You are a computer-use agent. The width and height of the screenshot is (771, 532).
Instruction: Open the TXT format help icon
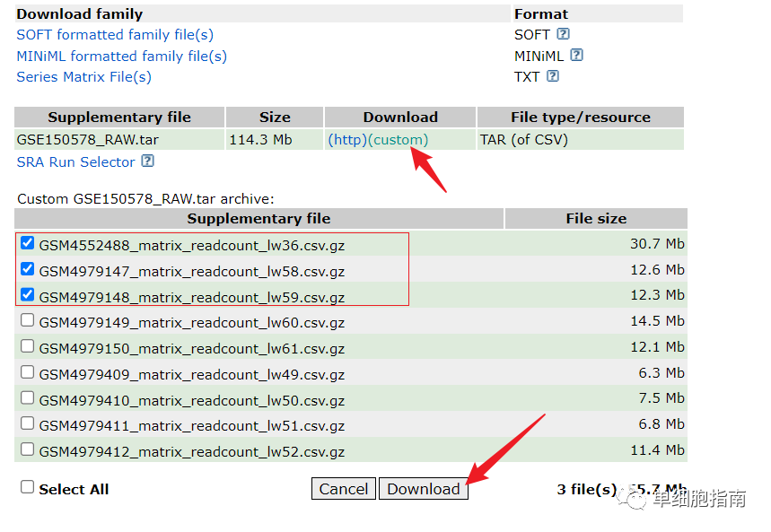tap(553, 76)
